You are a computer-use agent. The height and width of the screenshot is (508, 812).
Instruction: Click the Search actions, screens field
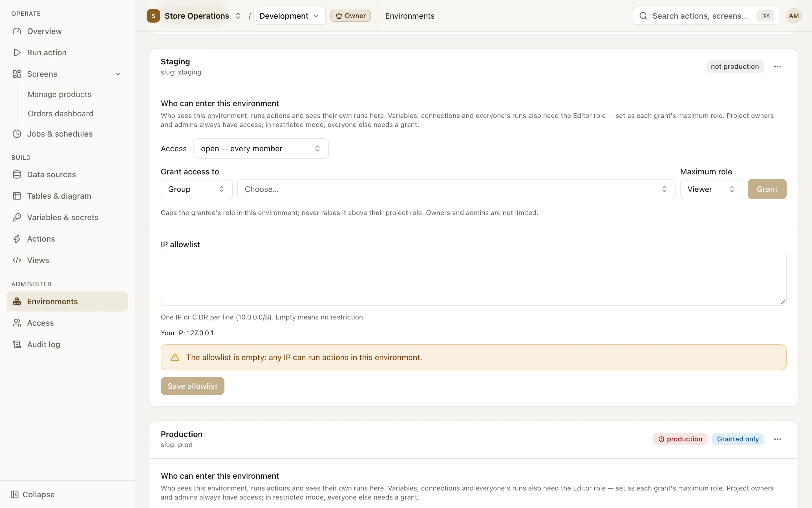[x=706, y=16]
